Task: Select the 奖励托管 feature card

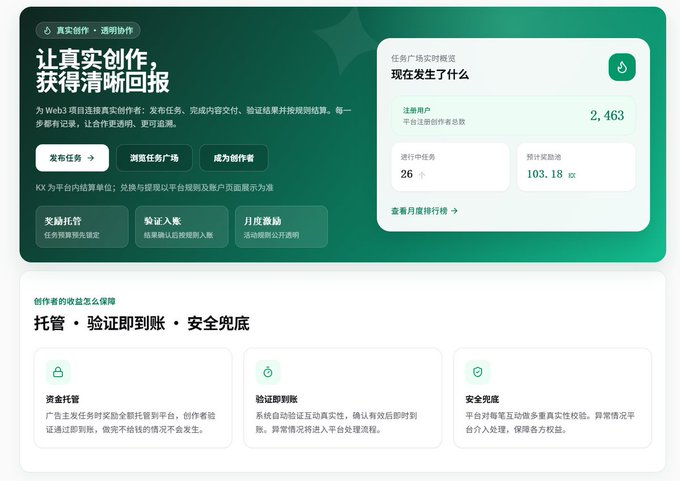Action: 82,227
